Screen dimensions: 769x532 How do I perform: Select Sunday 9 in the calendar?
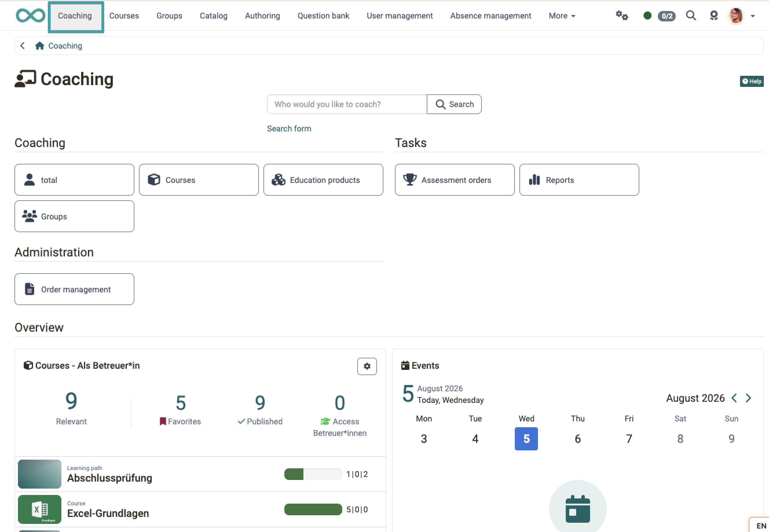(732, 439)
